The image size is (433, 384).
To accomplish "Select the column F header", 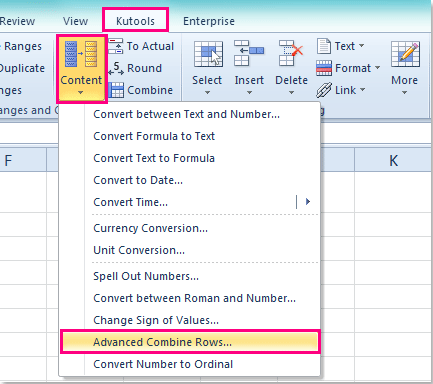I will (x=23, y=160).
